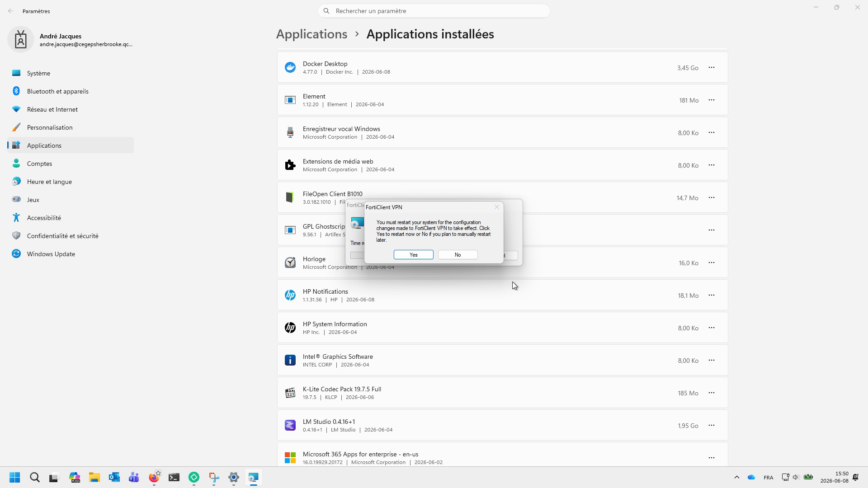Screen dimensions: 868x488
Task: Close the FortiClient VPN restart dialog
Action: pos(496,207)
